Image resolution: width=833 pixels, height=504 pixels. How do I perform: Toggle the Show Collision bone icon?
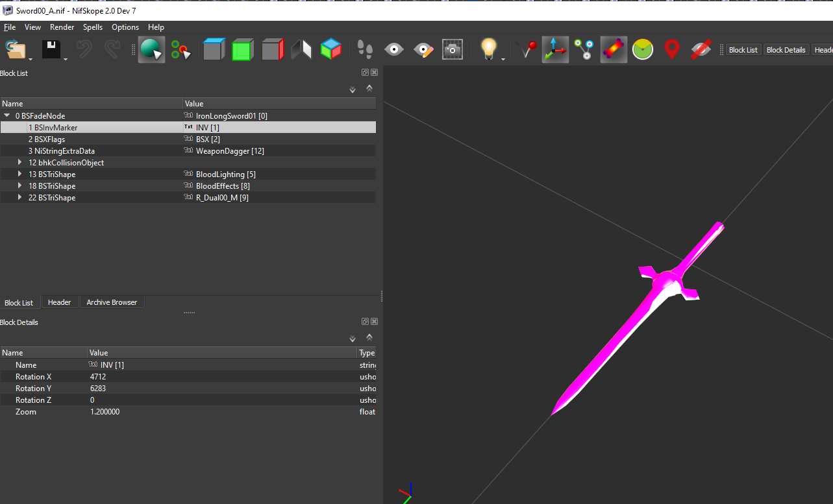(614, 49)
